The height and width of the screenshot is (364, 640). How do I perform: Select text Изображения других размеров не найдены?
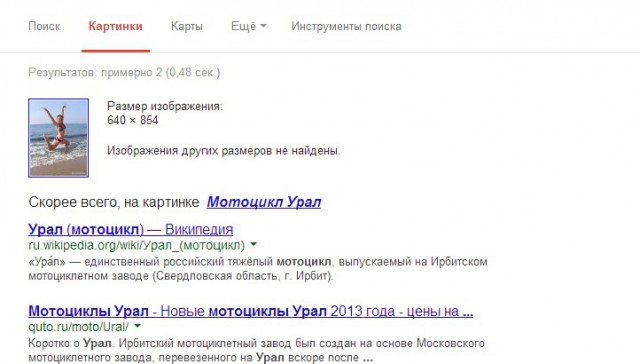click(224, 151)
